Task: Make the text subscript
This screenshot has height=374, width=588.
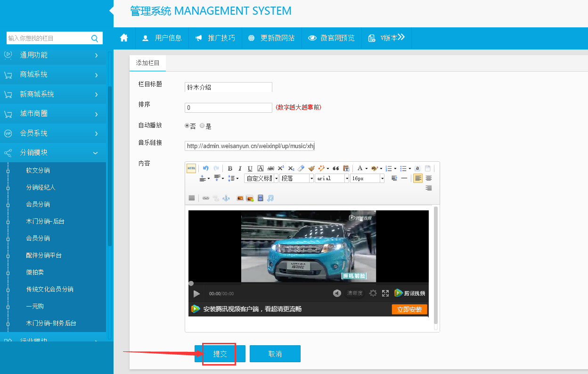Action: point(291,168)
